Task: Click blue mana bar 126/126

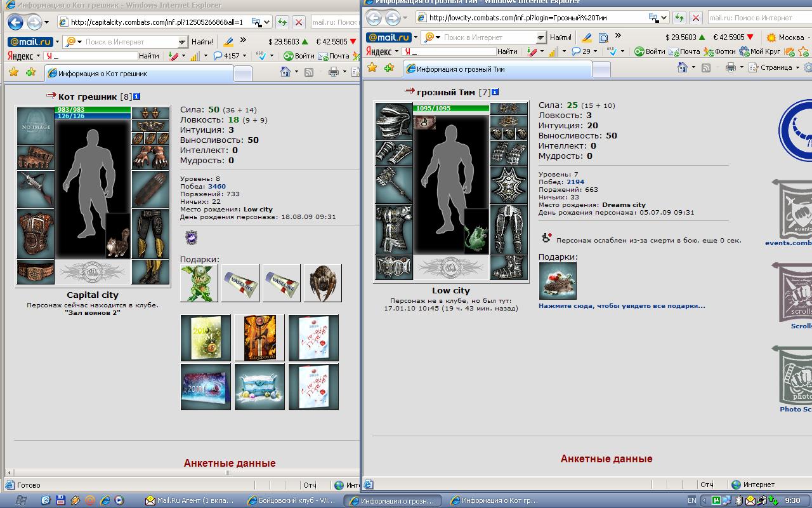Action: click(93, 116)
